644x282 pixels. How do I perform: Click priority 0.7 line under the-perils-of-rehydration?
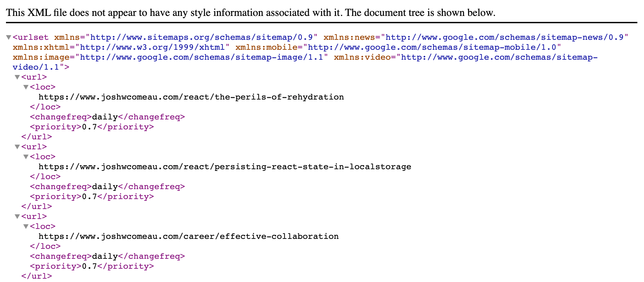coord(92,127)
